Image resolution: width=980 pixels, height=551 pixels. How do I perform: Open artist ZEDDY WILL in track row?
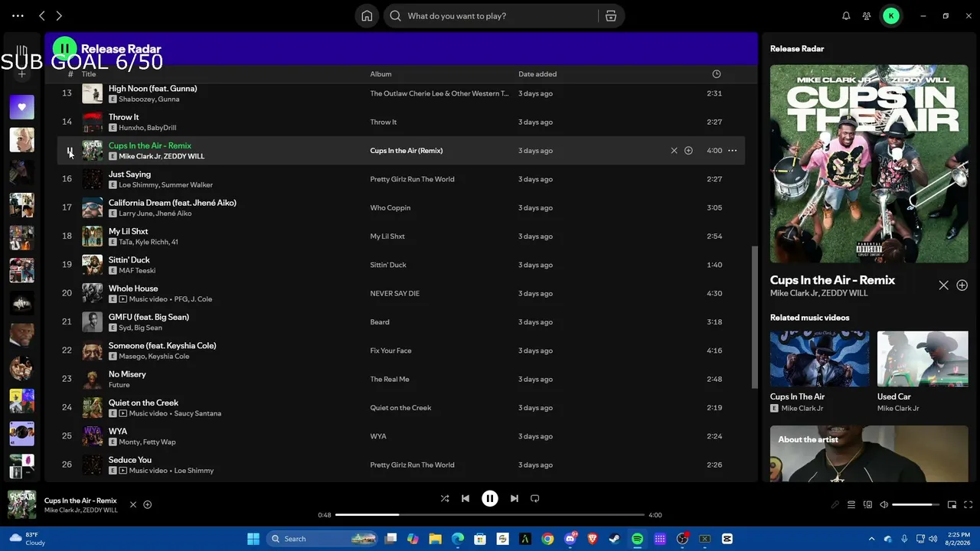[x=184, y=157]
